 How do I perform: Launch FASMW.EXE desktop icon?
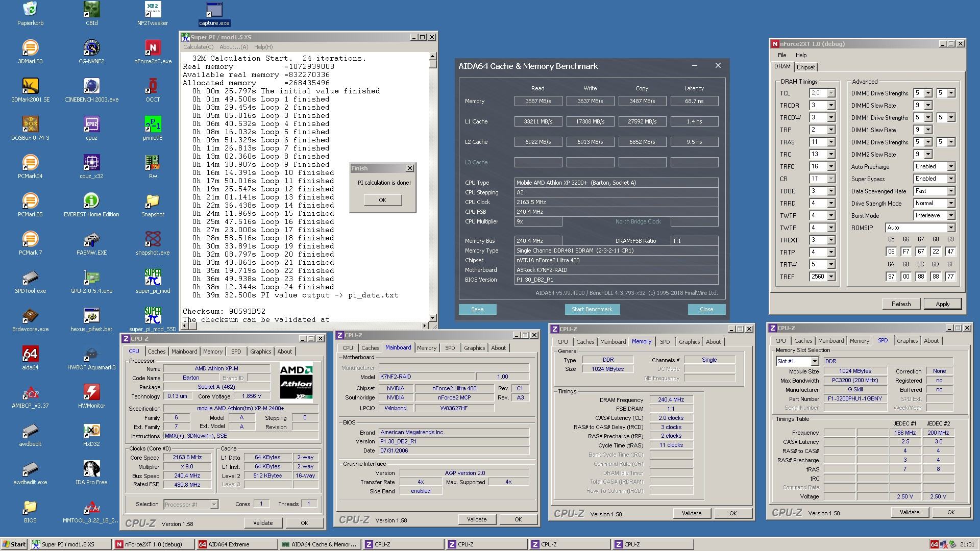(x=91, y=243)
